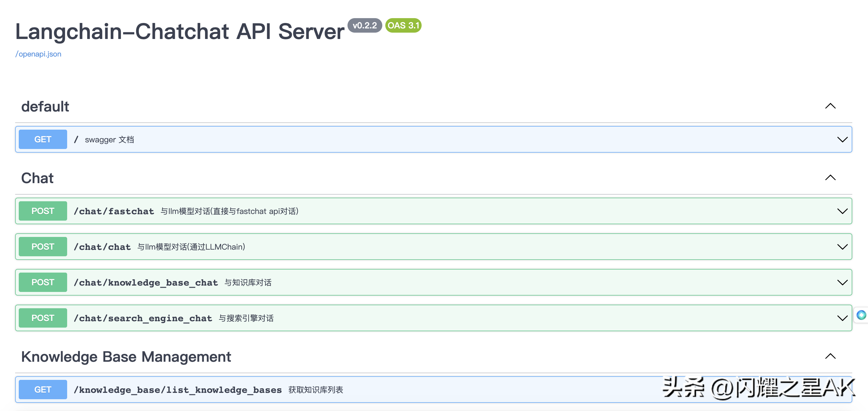Click the blue floating extension icon

[861, 315]
